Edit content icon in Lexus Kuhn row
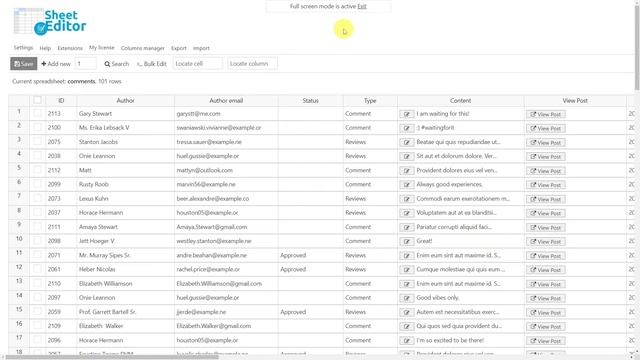The width and height of the screenshot is (640, 360). click(x=407, y=199)
